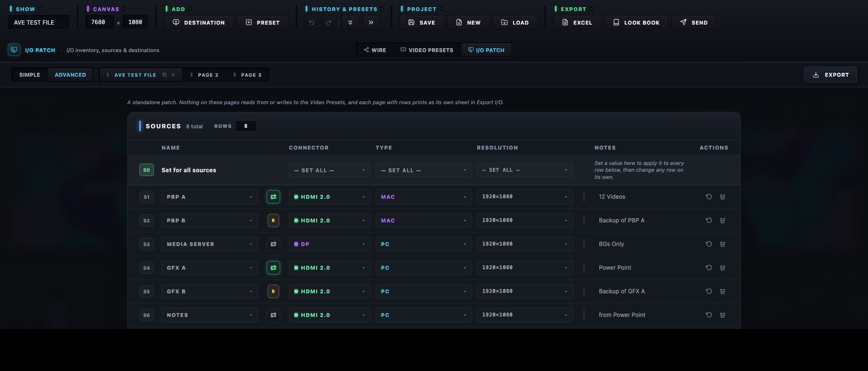The height and width of the screenshot is (371, 868).
Task: Toggle the link icon on NOTES row
Action: pyautogui.click(x=273, y=315)
